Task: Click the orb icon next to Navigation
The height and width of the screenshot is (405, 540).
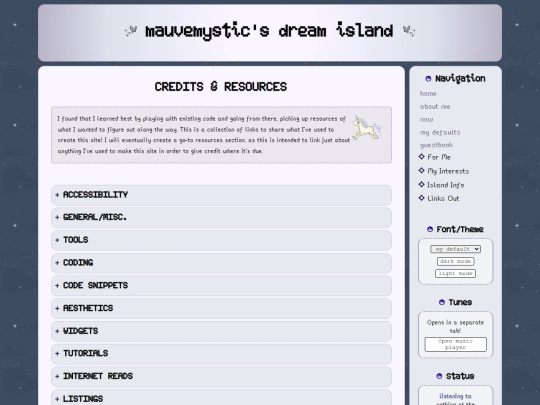Action: [428, 79]
